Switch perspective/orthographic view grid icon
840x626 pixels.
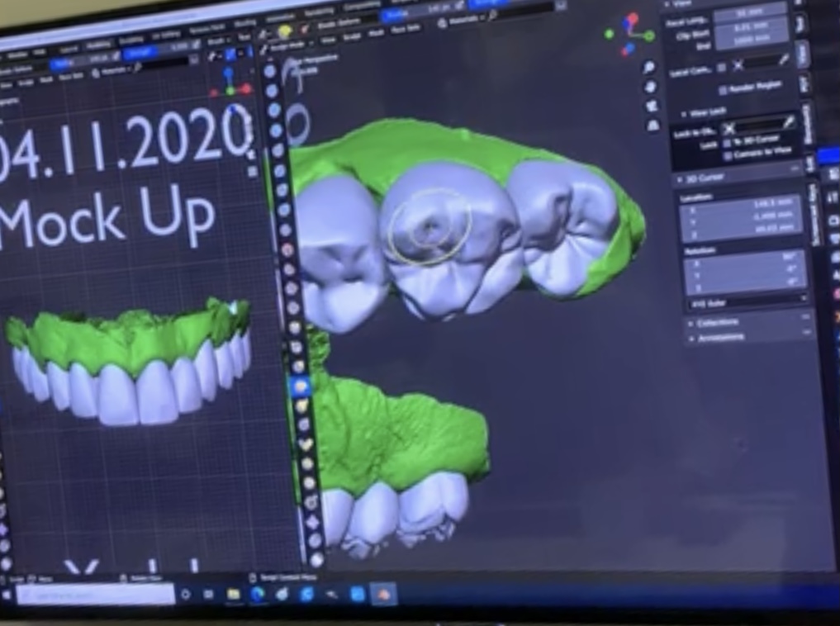point(653,126)
